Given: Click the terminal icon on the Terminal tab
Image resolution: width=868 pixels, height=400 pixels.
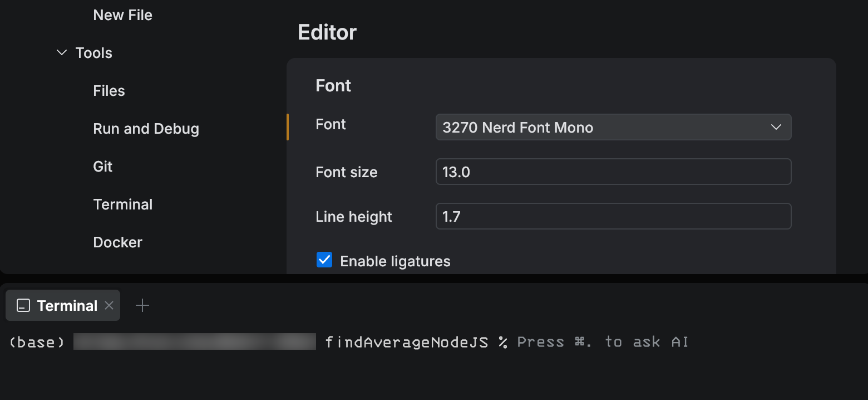Looking at the screenshot, I should click(22, 305).
